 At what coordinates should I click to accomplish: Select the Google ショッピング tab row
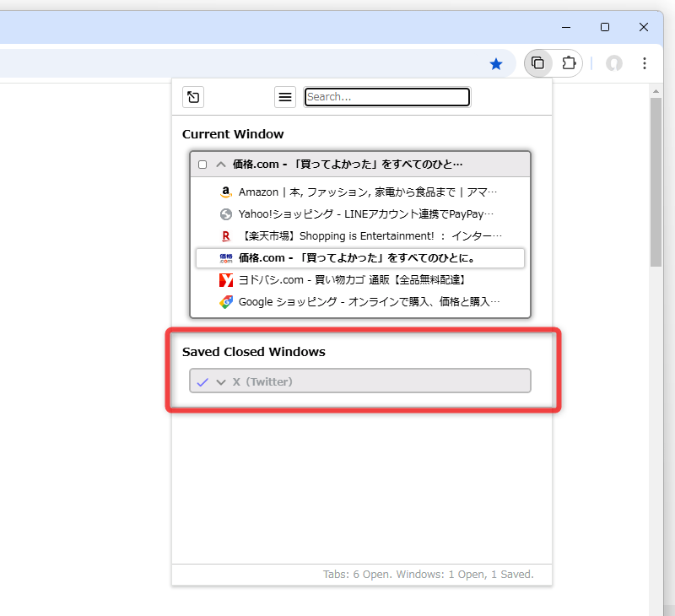(360, 302)
